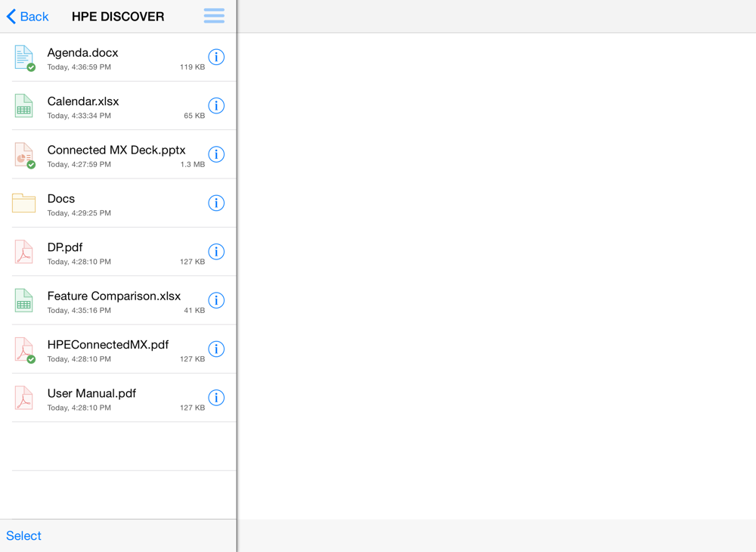Show info for Connected MX Deck.pptx
Viewport: 756px width, 552px height.
[x=216, y=154]
